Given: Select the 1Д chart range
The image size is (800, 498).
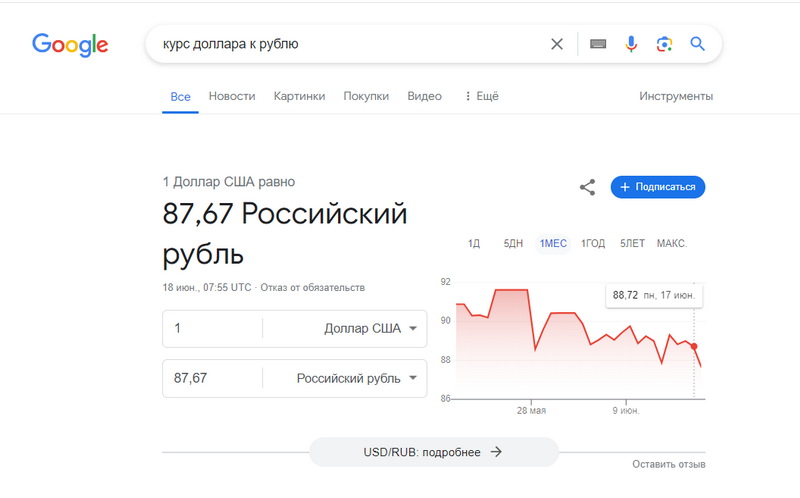Looking at the screenshot, I should (474, 243).
